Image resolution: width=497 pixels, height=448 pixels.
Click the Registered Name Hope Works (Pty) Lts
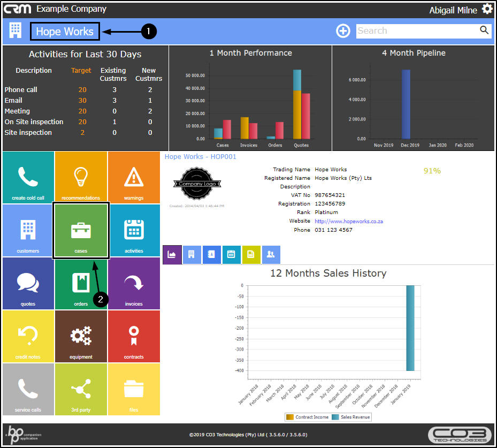point(343,178)
